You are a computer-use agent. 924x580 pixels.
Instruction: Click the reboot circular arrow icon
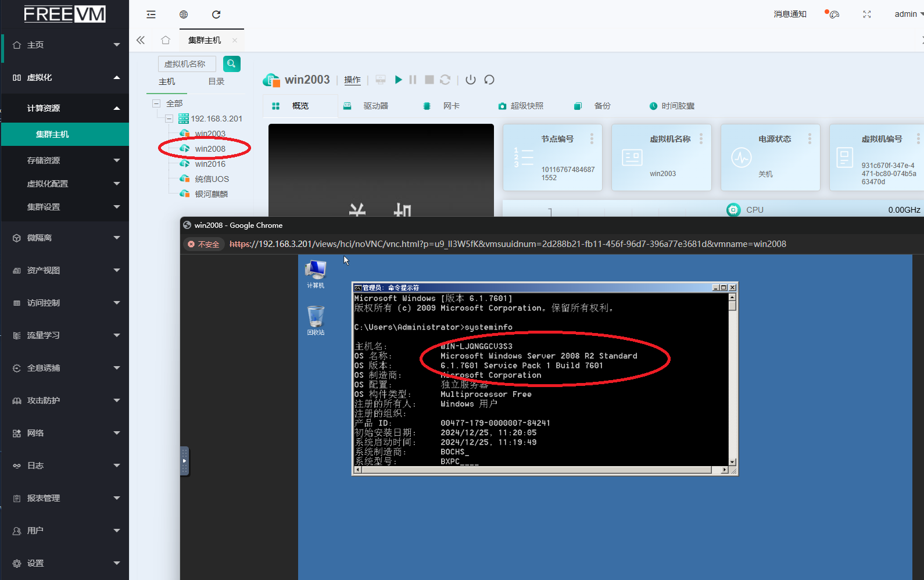pos(489,80)
